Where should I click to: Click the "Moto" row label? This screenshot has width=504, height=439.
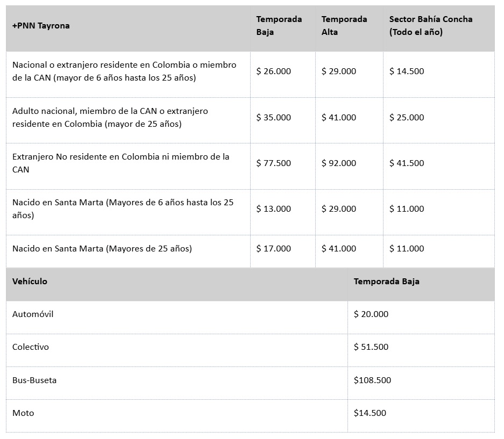point(23,413)
